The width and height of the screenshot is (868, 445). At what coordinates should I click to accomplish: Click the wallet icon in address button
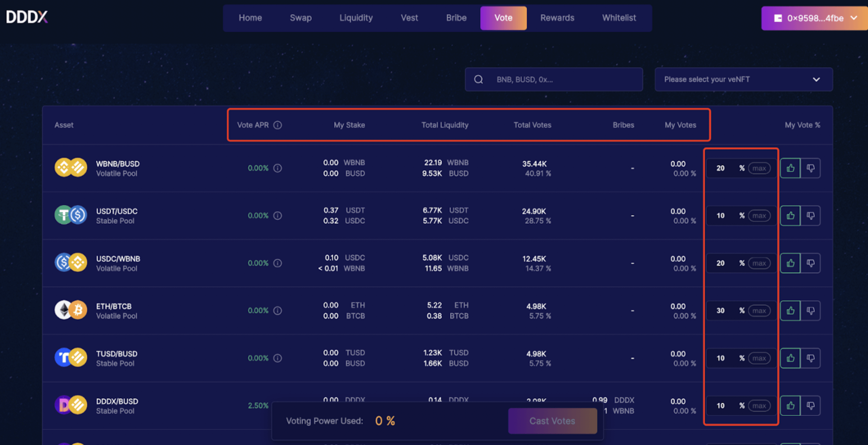[778, 18]
